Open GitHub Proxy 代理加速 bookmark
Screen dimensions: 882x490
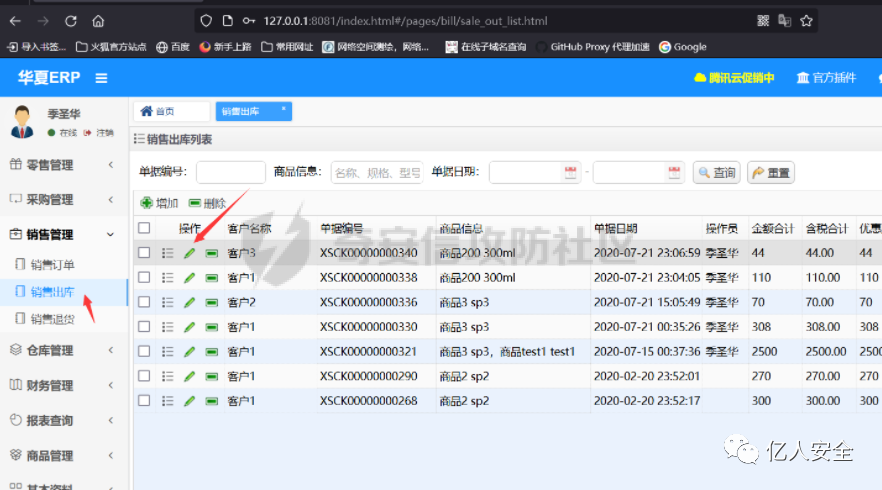click(x=592, y=47)
